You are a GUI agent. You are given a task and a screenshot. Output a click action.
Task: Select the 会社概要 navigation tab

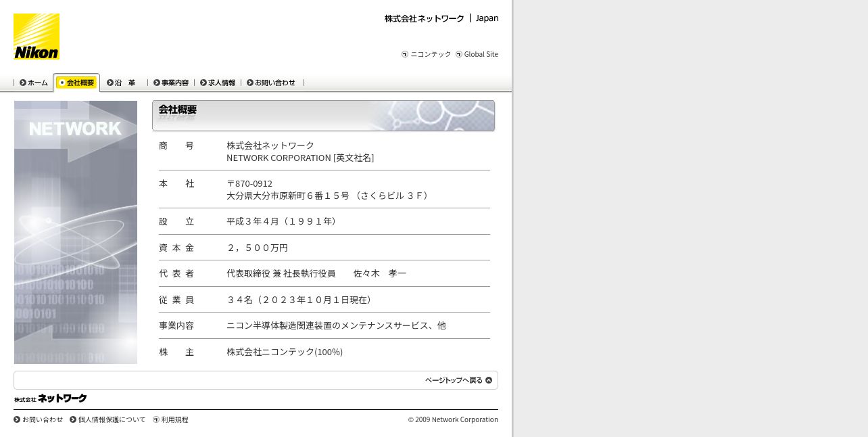(76, 83)
